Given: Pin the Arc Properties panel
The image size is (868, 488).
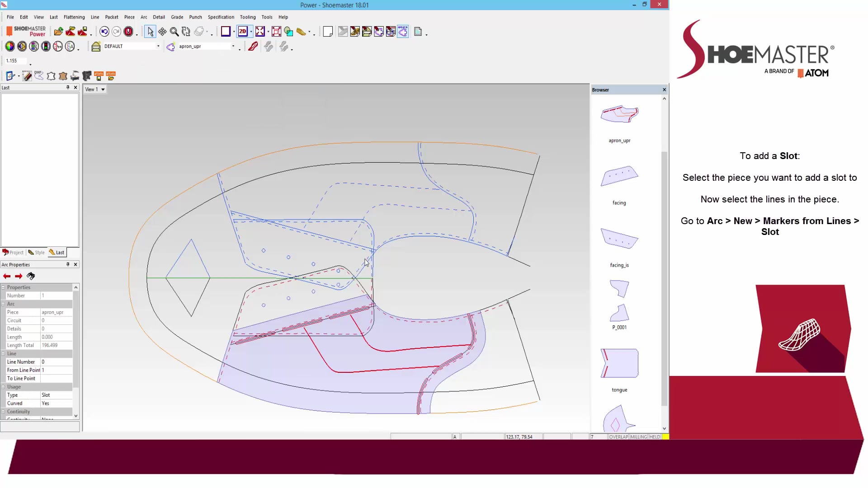Looking at the screenshot, I should click(68, 265).
